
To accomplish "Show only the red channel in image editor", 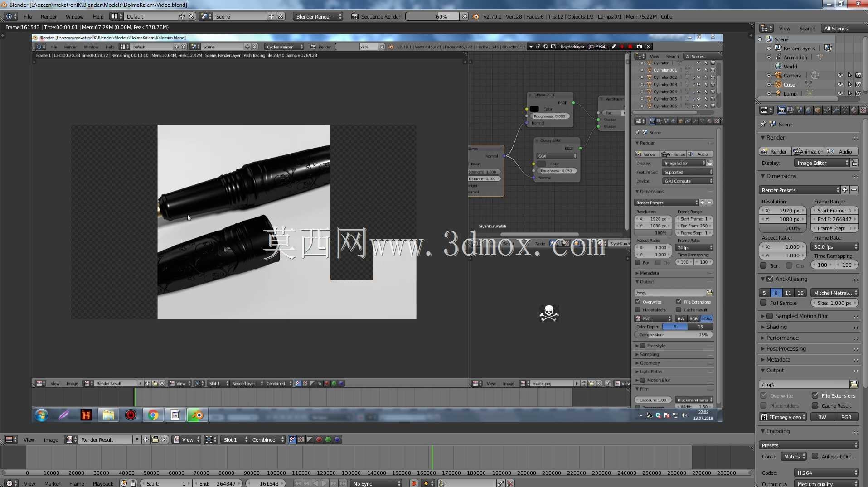I will [319, 439].
